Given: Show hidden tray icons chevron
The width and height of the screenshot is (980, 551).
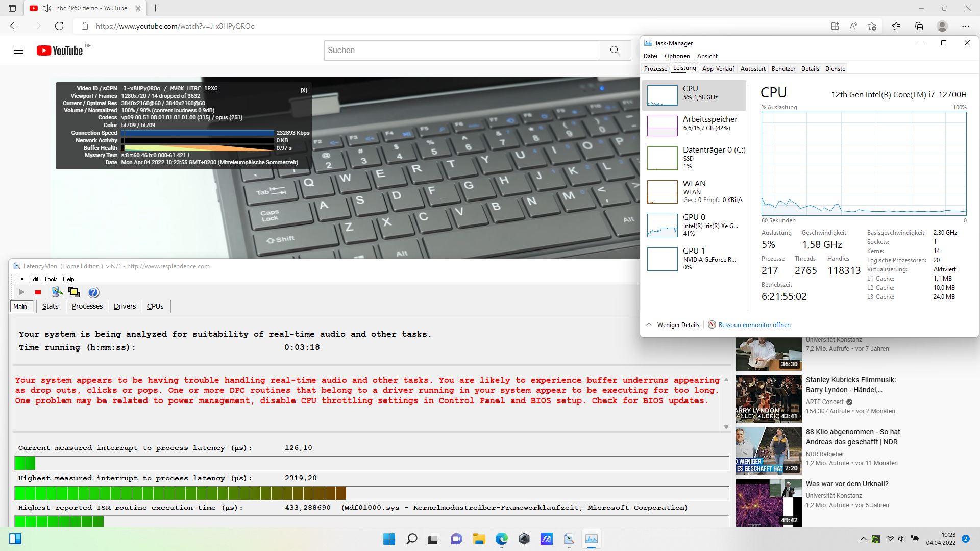Looking at the screenshot, I should coord(863,539).
